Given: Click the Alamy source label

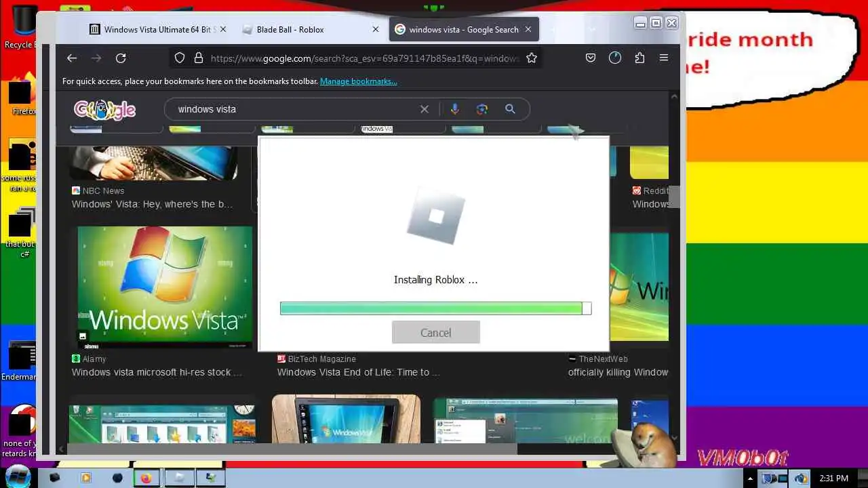Looking at the screenshot, I should tap(89, 359).
